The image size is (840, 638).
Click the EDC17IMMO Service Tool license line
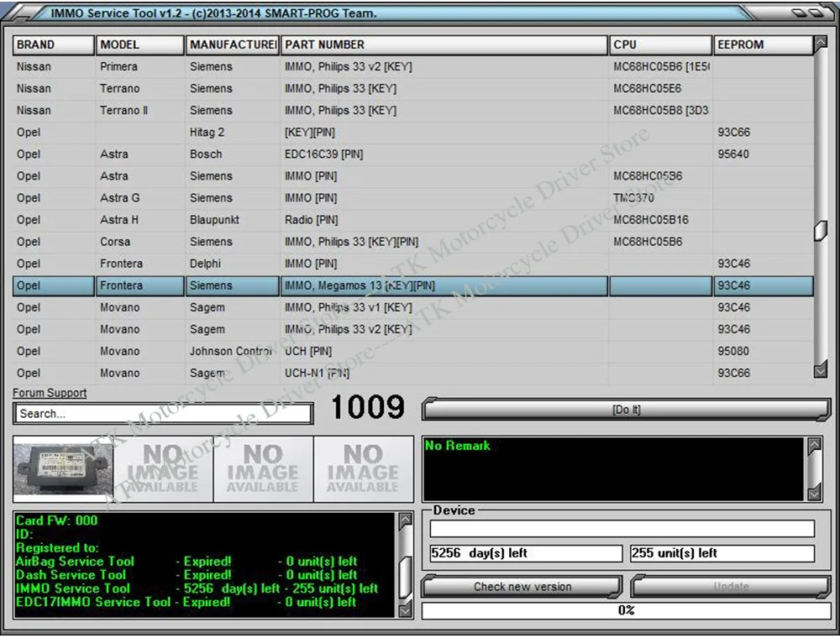[186, 602]
